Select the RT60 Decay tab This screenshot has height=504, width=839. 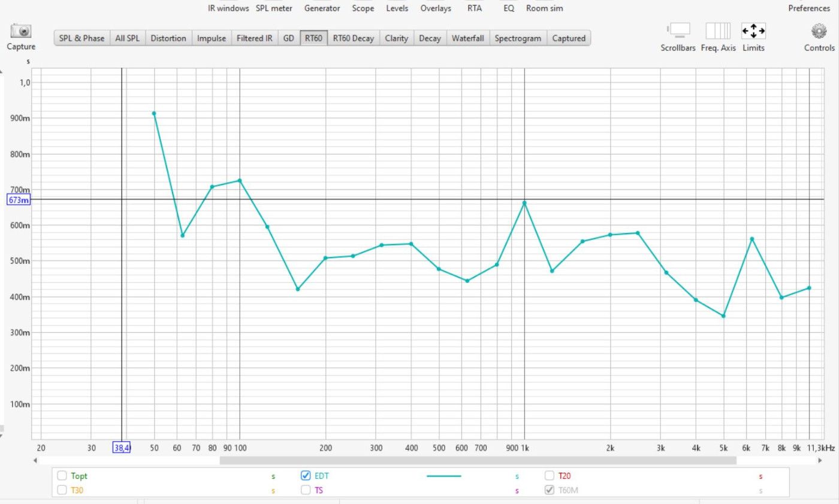(354, 38)
